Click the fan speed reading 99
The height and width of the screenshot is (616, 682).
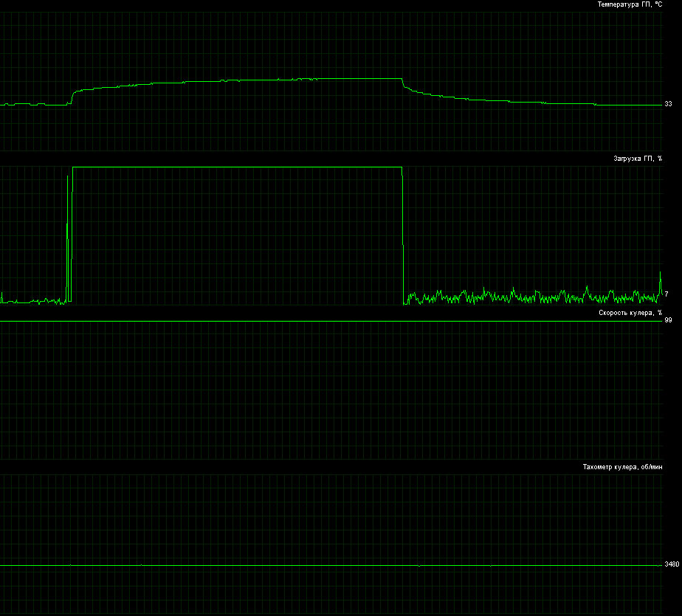point(668,320)
